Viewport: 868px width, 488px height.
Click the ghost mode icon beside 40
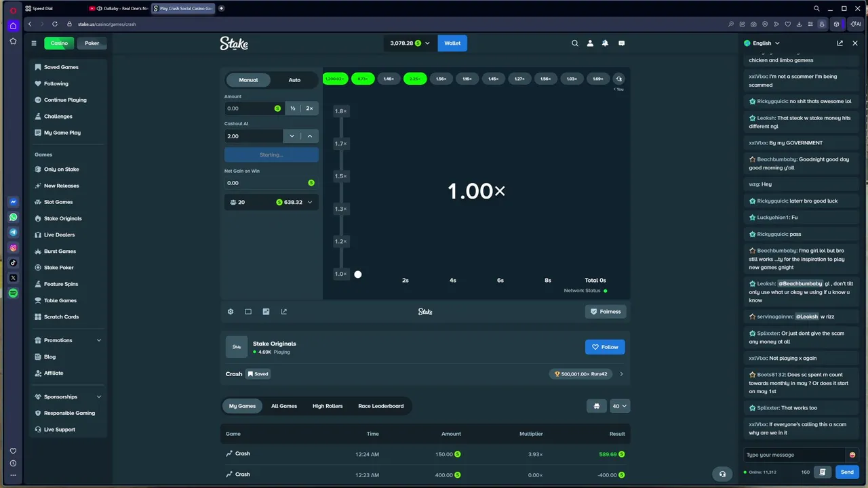597,406
